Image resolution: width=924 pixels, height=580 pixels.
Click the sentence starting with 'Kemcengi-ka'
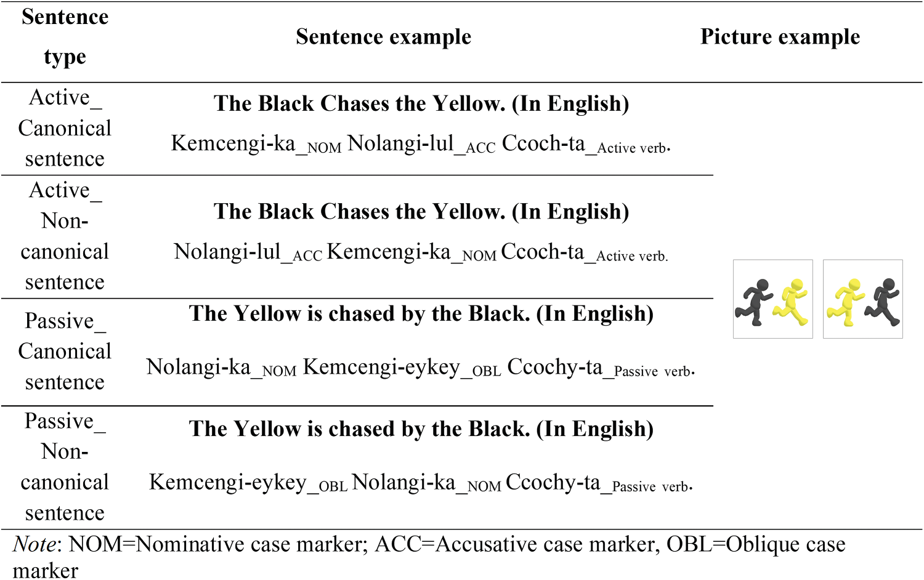click(421, 144)
